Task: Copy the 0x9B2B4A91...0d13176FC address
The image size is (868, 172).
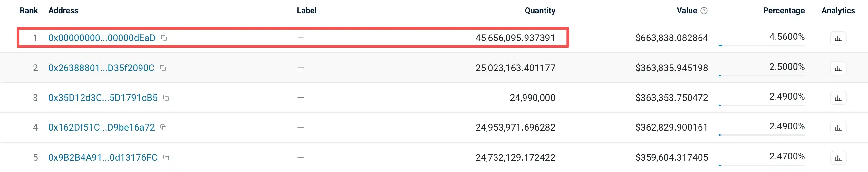Action: (x=166, y=157)
